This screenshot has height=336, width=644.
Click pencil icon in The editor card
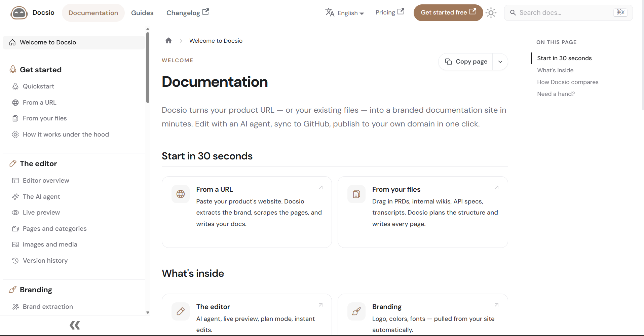pyautogui.click(x=181, y=311)
